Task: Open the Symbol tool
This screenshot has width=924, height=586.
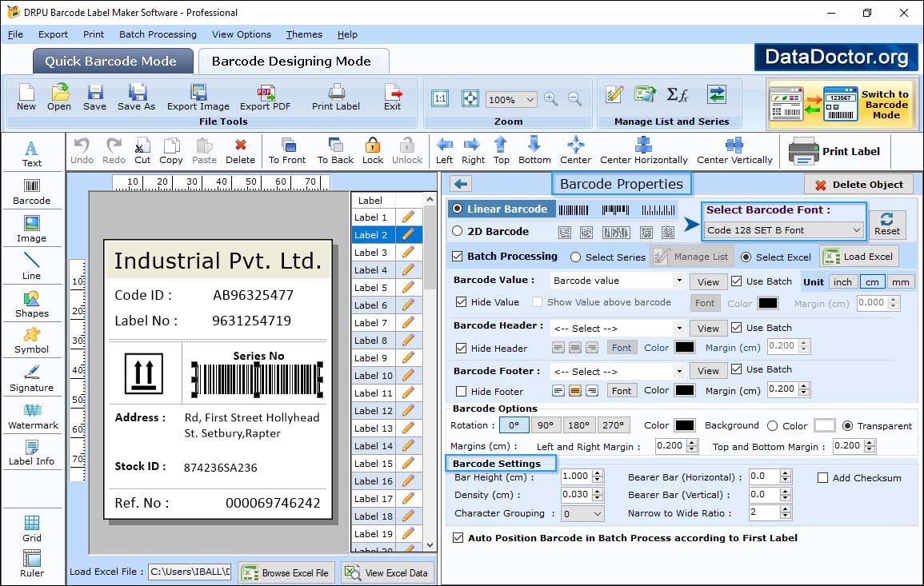Action: pos(32,341)
